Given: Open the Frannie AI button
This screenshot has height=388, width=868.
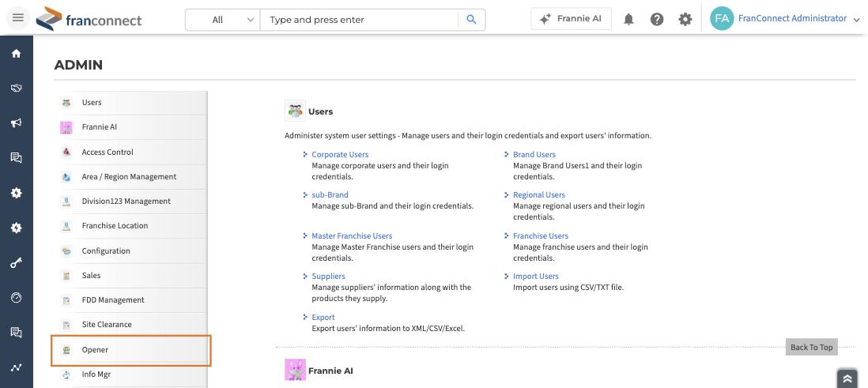Looking at the screenshot, I should (571, 18).
